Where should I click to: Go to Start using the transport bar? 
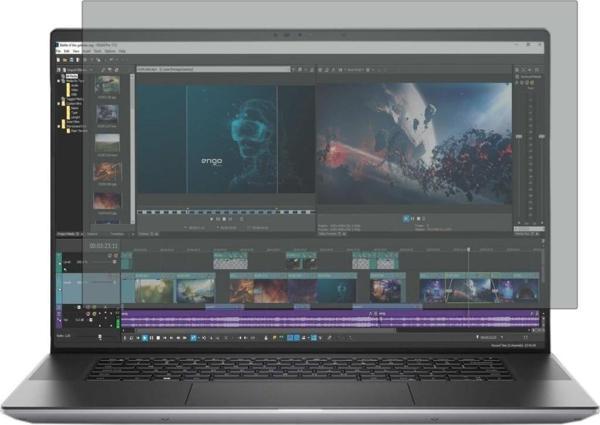(165, 338)
